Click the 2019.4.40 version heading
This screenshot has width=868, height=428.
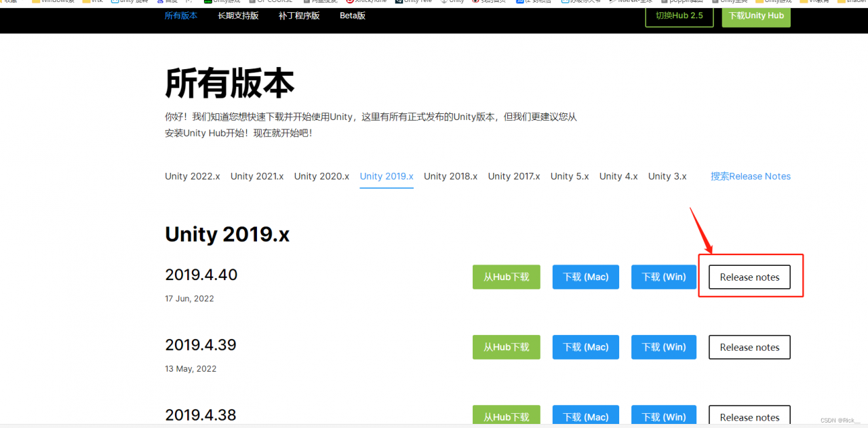pos(201,275)
